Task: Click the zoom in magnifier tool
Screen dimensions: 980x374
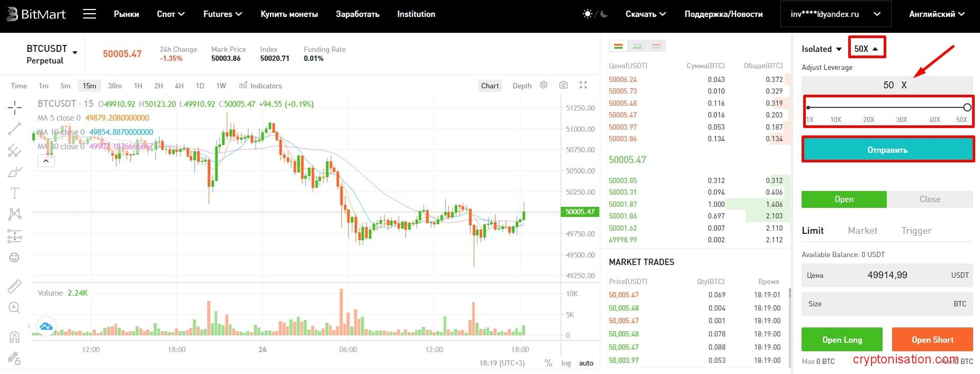Action: [x=15, y=308]
